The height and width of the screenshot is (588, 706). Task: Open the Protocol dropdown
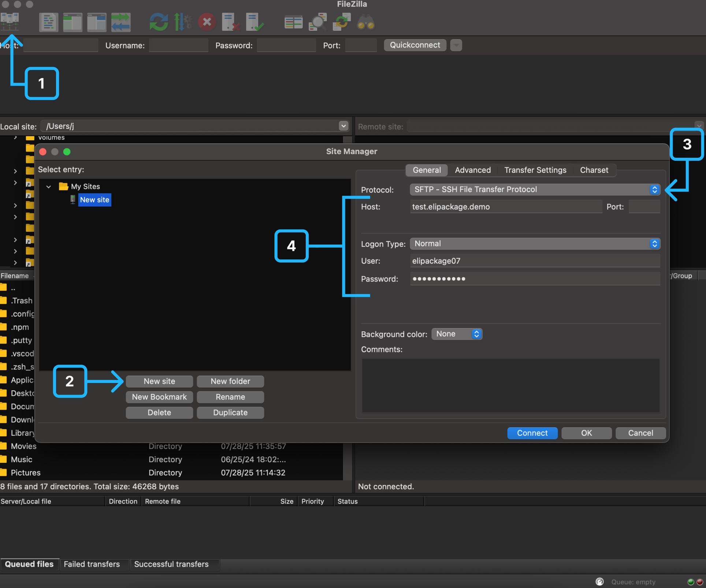534,190
